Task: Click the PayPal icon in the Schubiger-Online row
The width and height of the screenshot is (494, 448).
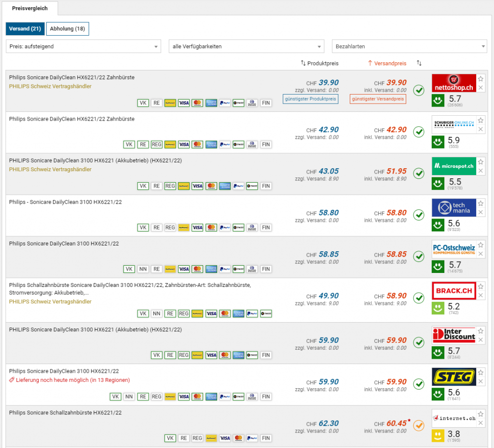Action: point(224,144)
